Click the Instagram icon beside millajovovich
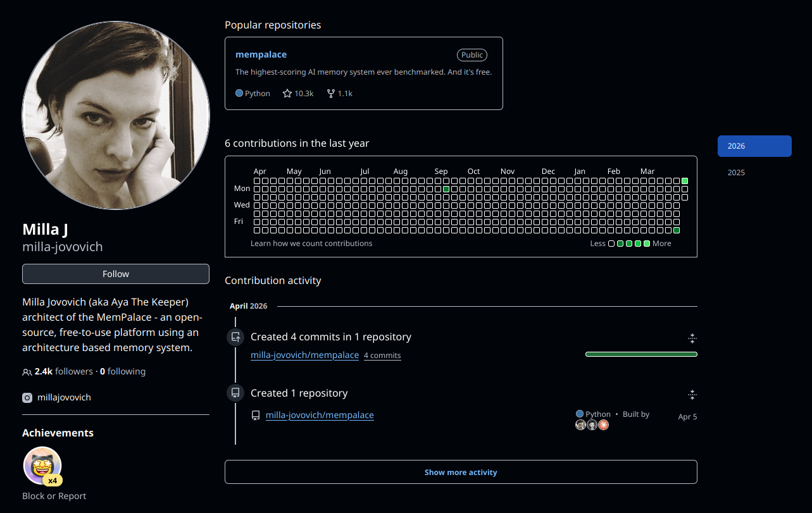This screenshot has height=513, width=812. (x=27, y=398)
